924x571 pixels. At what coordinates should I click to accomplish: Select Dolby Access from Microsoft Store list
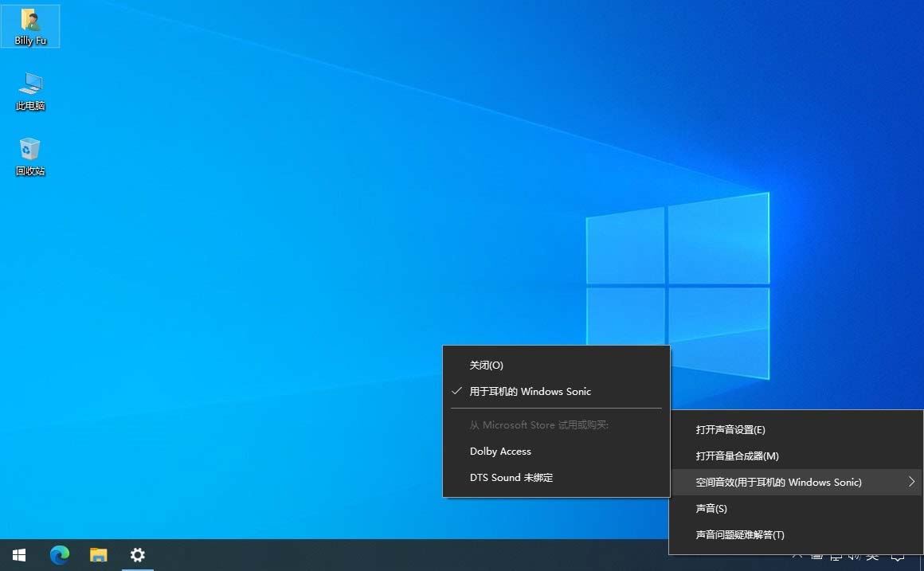coord(500,451)
